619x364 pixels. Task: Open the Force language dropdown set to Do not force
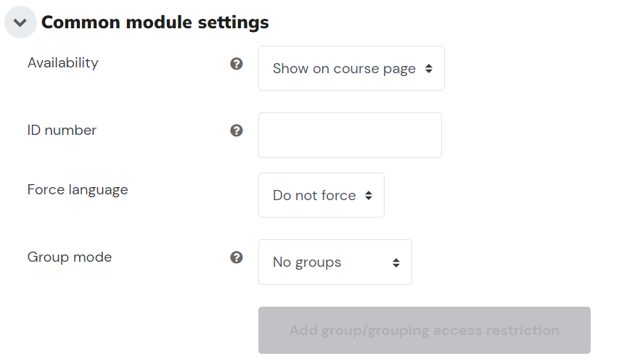321,195
